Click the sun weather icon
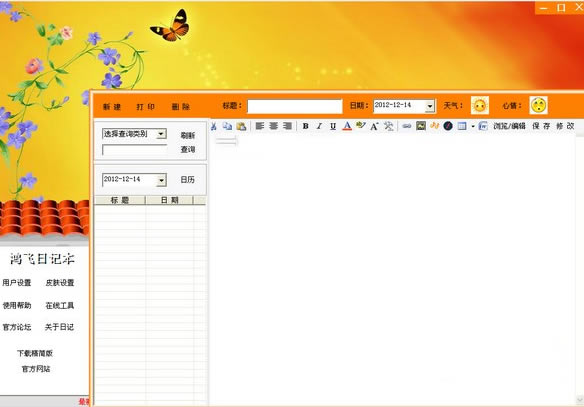Image resolution: width=584 pixels, height=407 pixels. coord(480,105)
